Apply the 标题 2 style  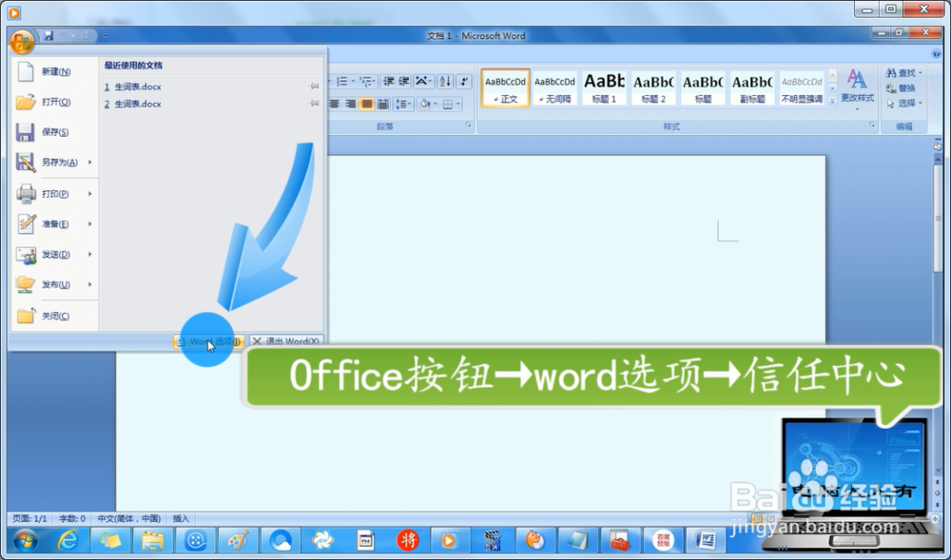pyautogui.click(x=654, y=87)
